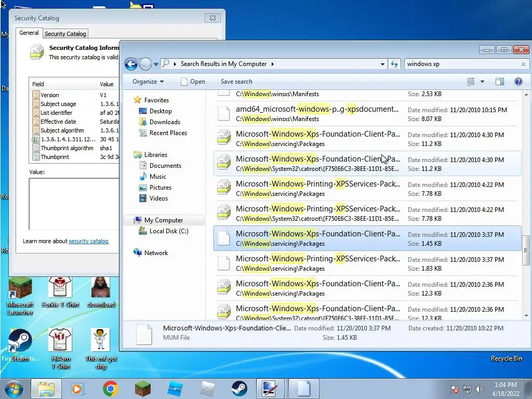Click the Field column header
Screen dimensions: 532x399
63,84
